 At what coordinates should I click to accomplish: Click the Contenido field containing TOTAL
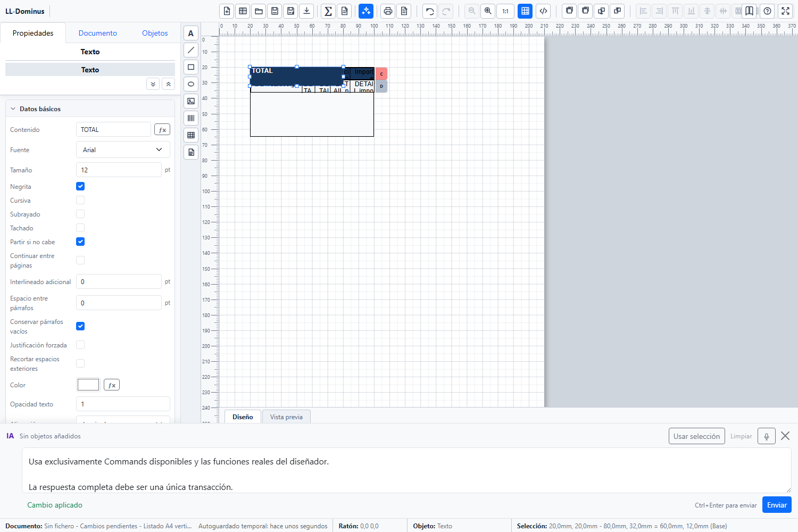coord(114,129)
